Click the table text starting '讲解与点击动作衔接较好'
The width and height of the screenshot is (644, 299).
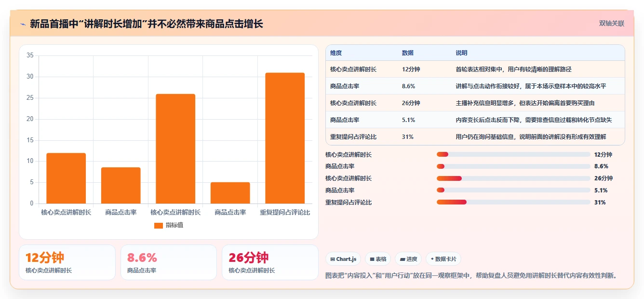click(x=531, y=86)
